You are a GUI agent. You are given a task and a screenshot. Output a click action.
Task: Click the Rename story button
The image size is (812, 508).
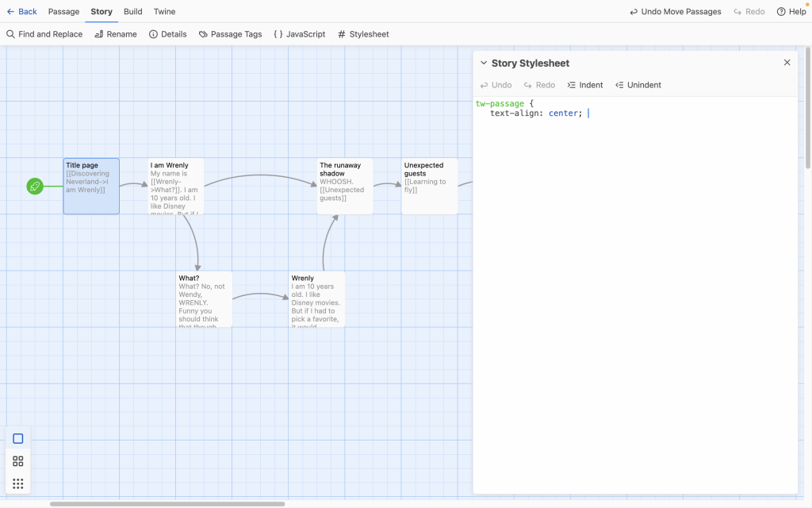(116, 34)
